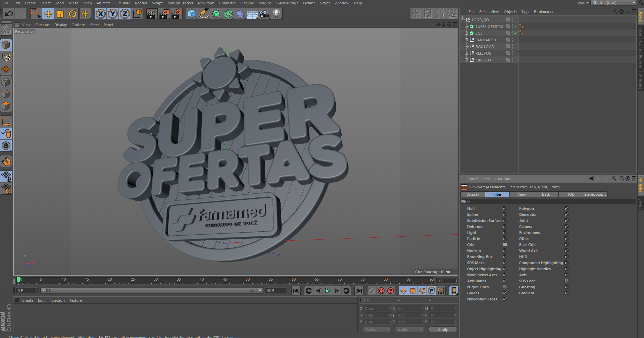Viewport: 644px width, 338px height.
Task: Activate the Move tool in top toolbar
Action: coord(48,14)
